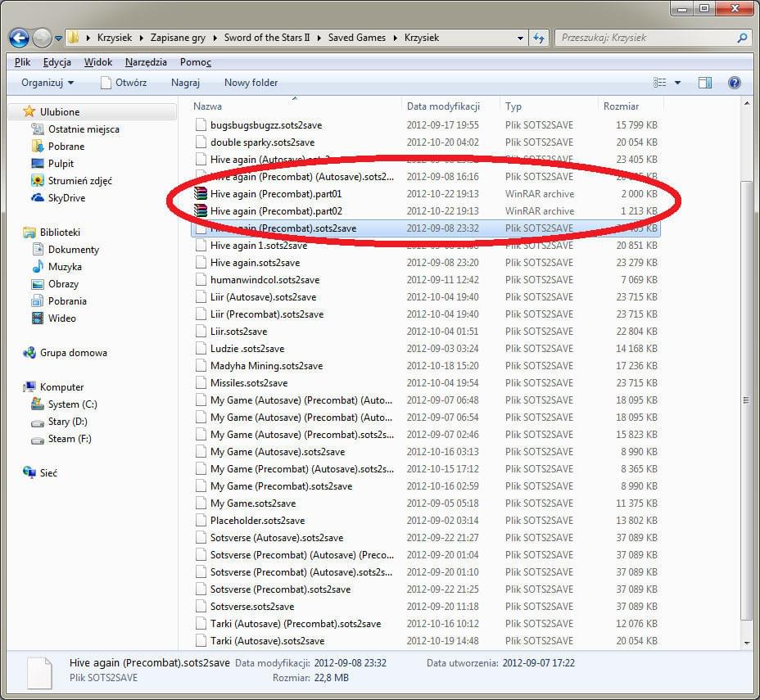Click the Otwórz toolbar button
Screen dimensions: 760x700
[124, 83]
